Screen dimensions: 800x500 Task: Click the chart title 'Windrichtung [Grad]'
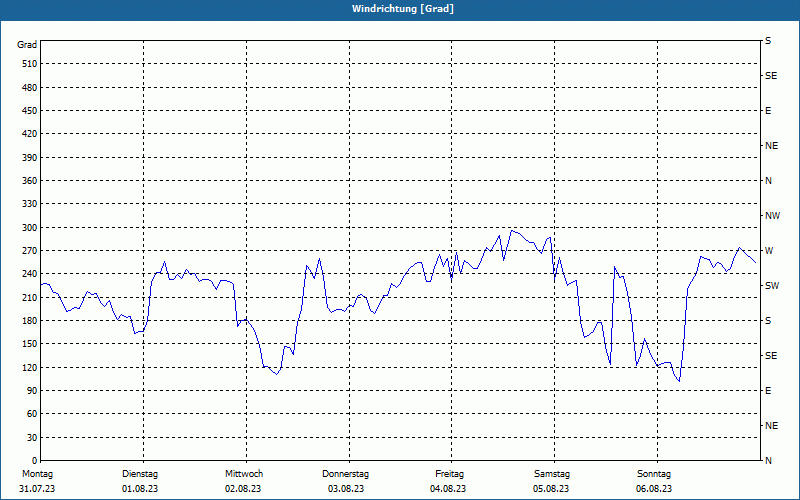click(403, 9)
